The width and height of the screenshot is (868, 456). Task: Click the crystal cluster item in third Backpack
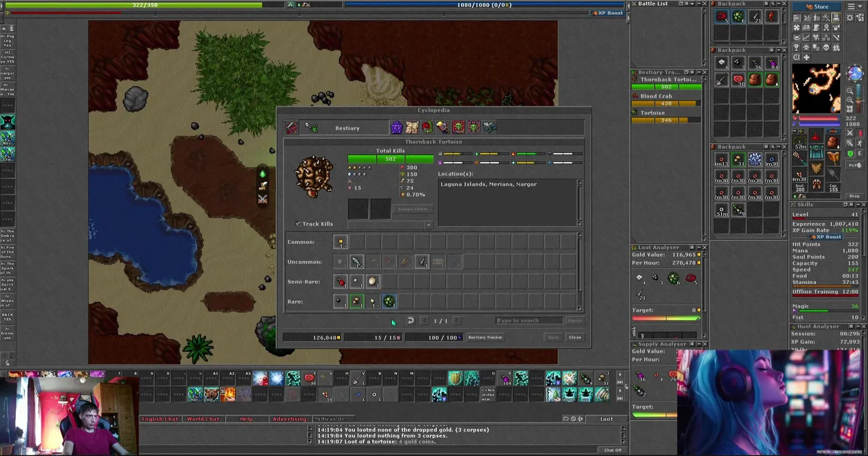[755, 160]
